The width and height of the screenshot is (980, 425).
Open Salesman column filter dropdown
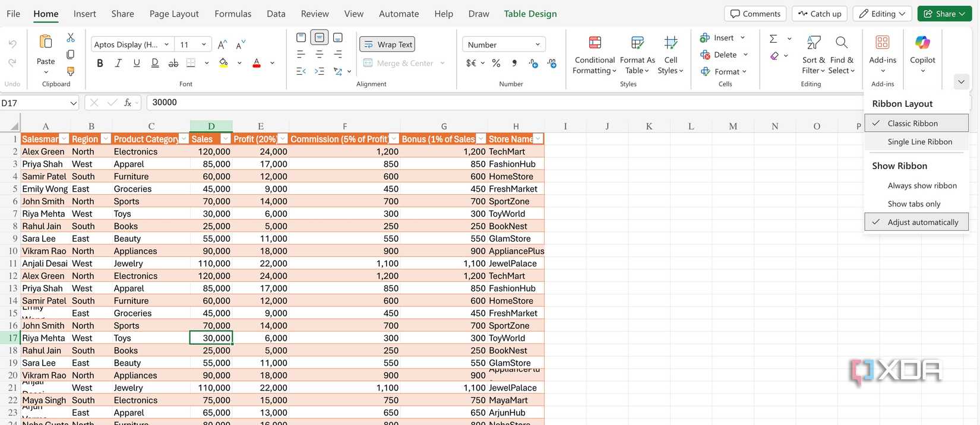[x=64, y=139]
